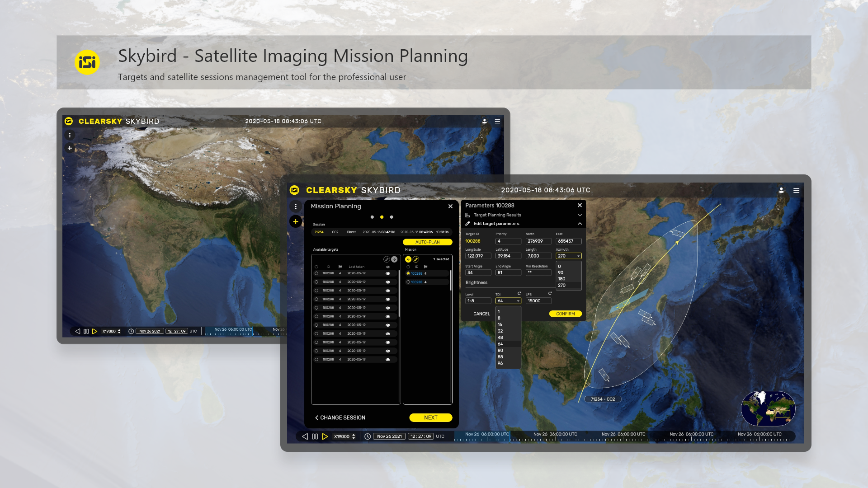Image resolution: width=868 pixels, height=488 pixels.
Task: Click the front window timeline blue marker
Action: 510,436
